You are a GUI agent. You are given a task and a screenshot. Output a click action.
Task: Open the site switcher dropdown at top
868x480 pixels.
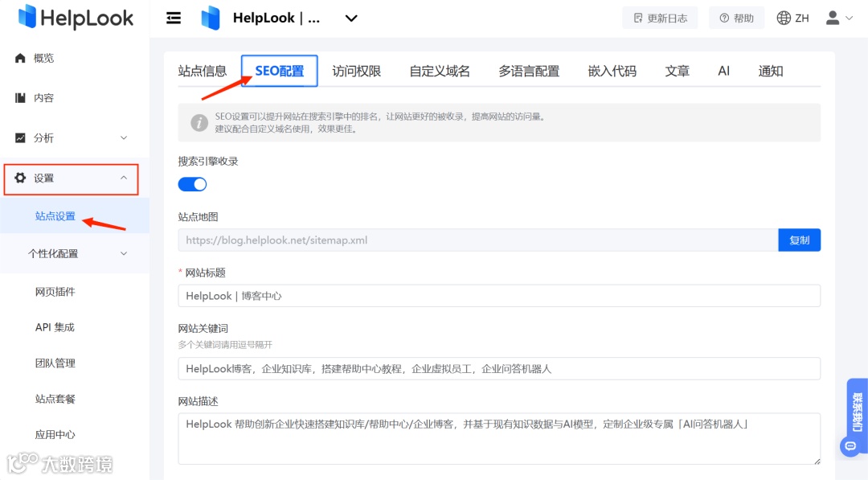pyautogui.click(x=351, y=18)
